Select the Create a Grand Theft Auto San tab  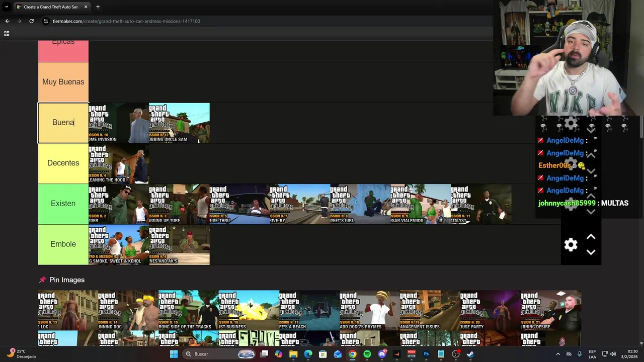click(52, 7)
